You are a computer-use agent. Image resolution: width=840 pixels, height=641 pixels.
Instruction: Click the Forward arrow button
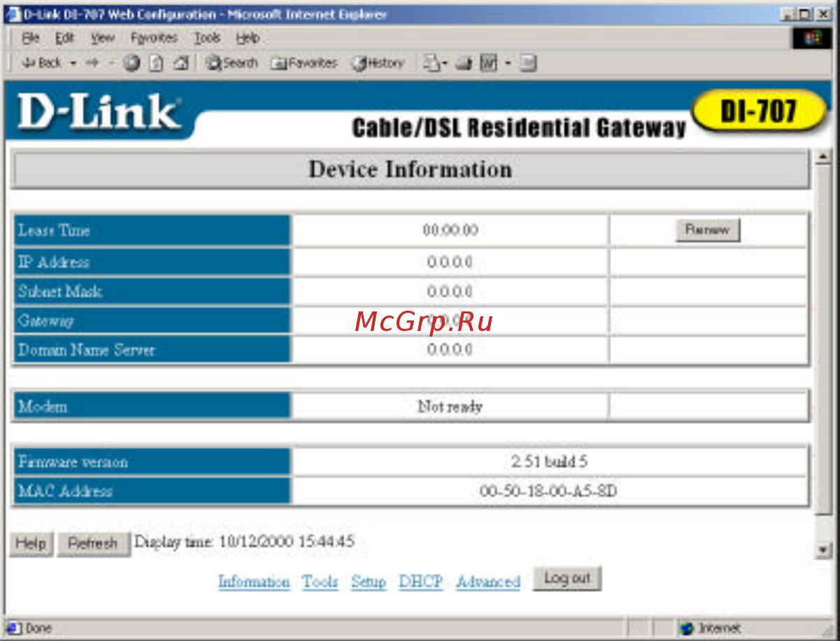click(92, 63)
